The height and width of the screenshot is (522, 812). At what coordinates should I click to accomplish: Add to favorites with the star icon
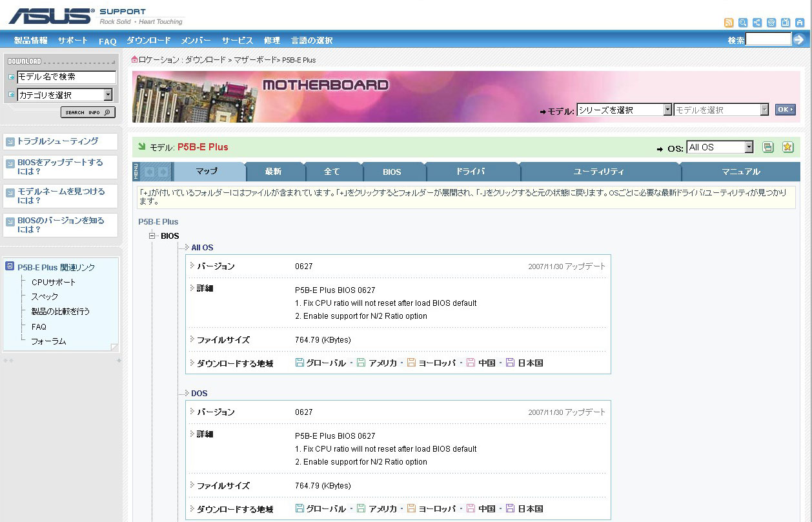(787, 147)
